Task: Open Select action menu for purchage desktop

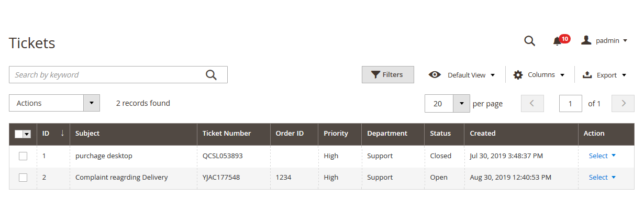Action: point(602,156)
